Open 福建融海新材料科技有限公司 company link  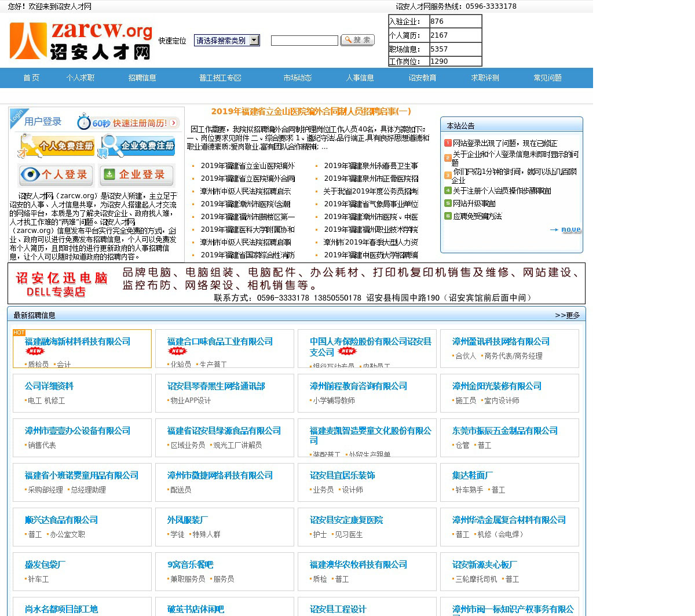[x=78, y=341]
